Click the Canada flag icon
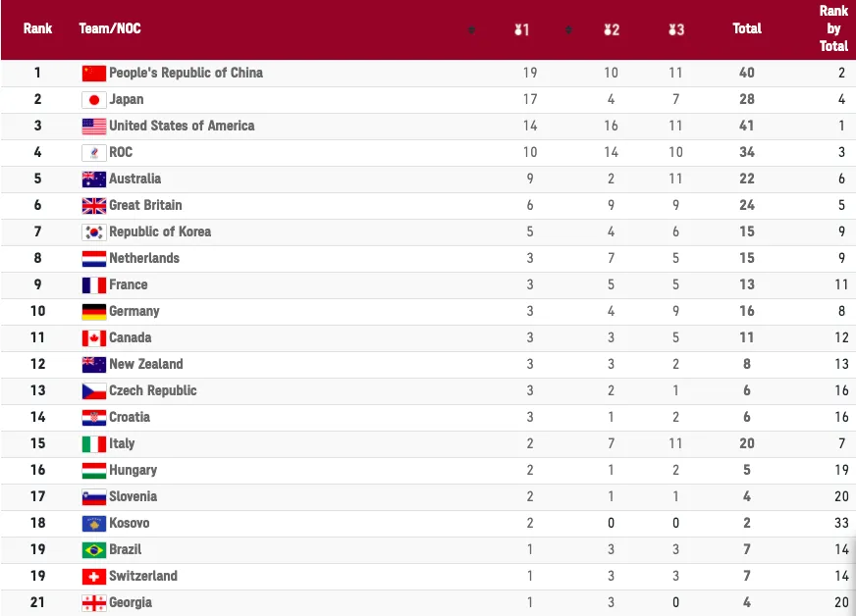 (94, 337)
